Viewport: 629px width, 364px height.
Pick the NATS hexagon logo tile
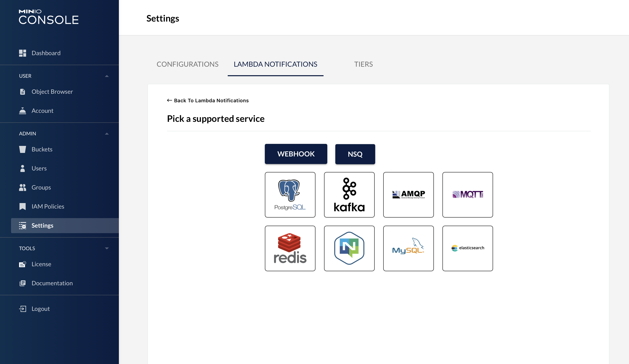tap(349, 248)
